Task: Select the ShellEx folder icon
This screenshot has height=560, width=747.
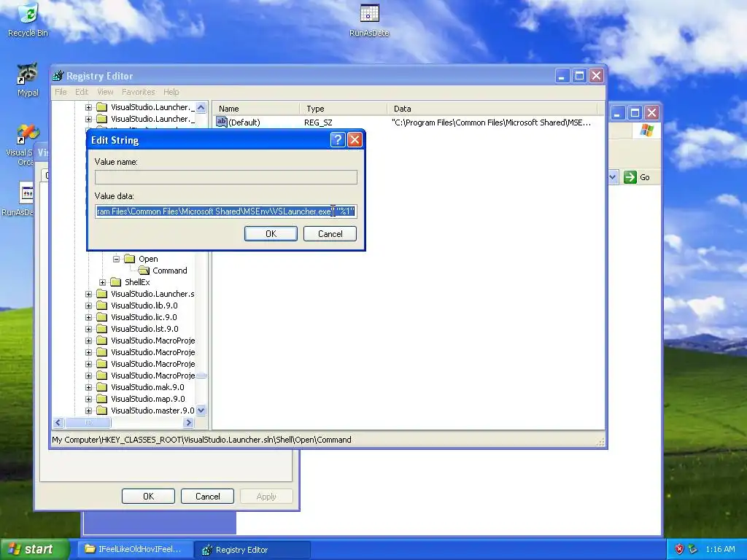Action: click(116, 282)
